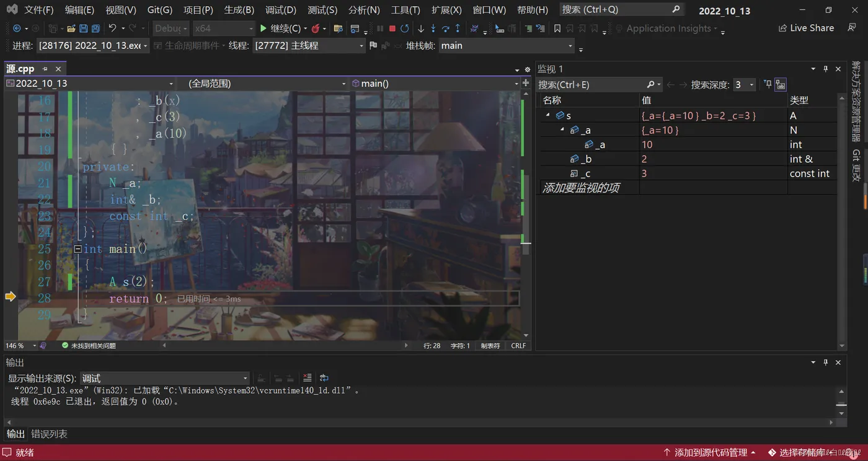
Task: Click the Step Out up arrow icon
Action: click(x=458, y=29)
